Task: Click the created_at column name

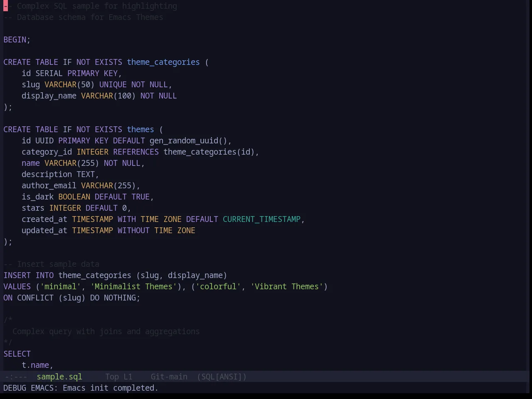Action: click(x=44, y=219)
